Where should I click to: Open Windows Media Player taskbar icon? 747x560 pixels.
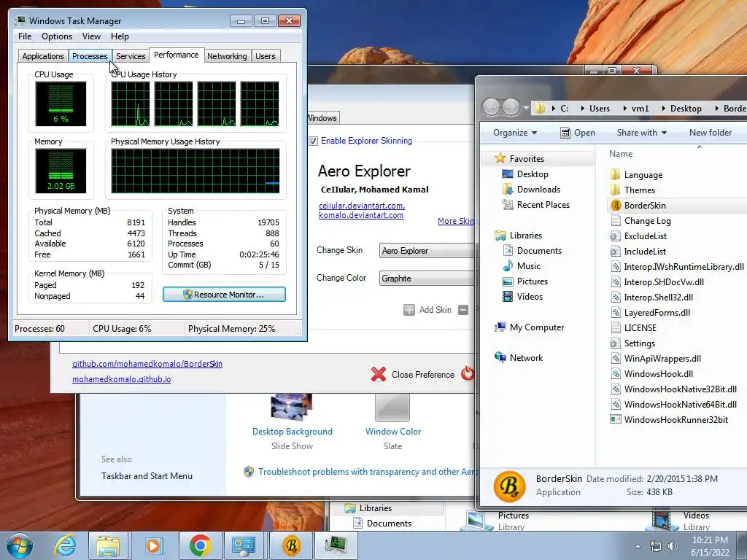pyautogui.click(x=153, y=545)
